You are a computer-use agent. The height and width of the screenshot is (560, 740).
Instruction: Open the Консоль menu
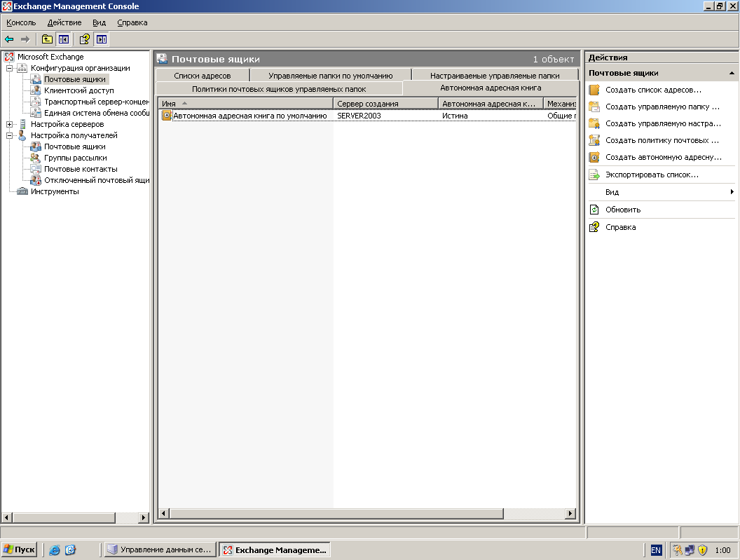pyautogui.click(x=21, y=22)
